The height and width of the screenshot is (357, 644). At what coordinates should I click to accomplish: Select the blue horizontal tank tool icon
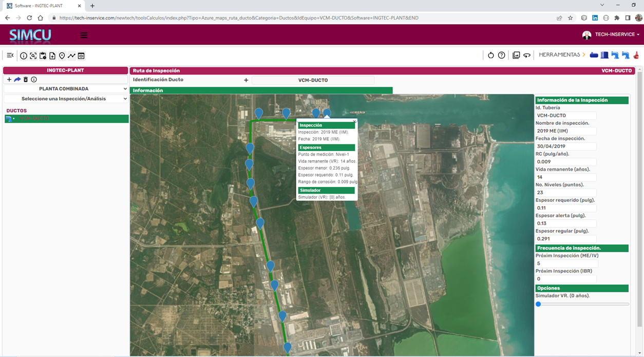point(594,55)
